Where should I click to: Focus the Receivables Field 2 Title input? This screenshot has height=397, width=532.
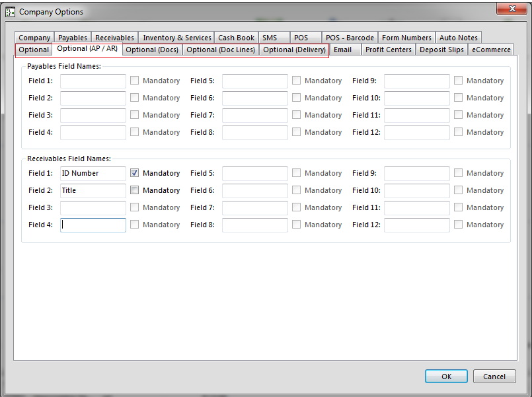[93, 190]
